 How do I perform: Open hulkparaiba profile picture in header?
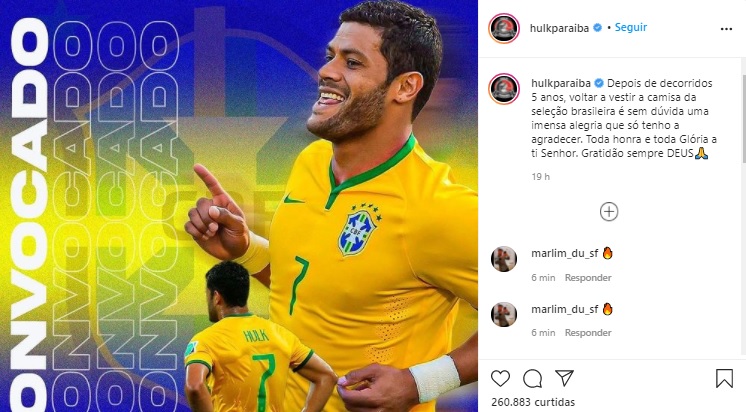click(x=504, y=28)
